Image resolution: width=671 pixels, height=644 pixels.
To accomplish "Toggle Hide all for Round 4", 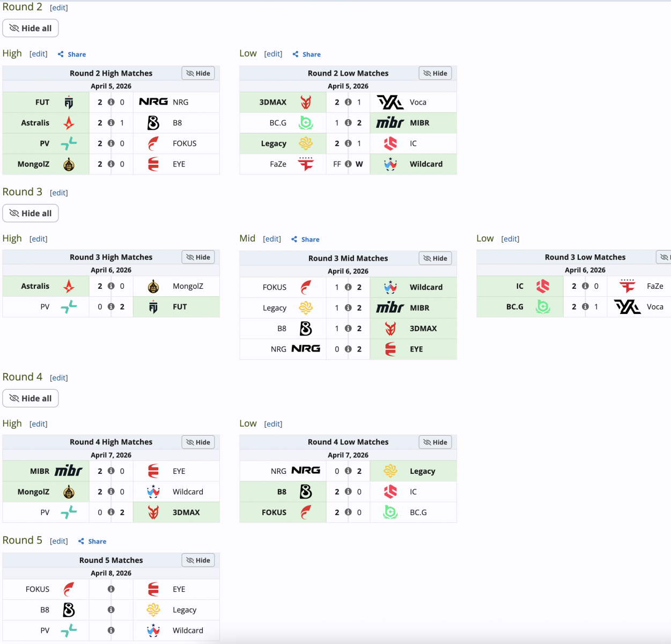I will tap(31, 399).
